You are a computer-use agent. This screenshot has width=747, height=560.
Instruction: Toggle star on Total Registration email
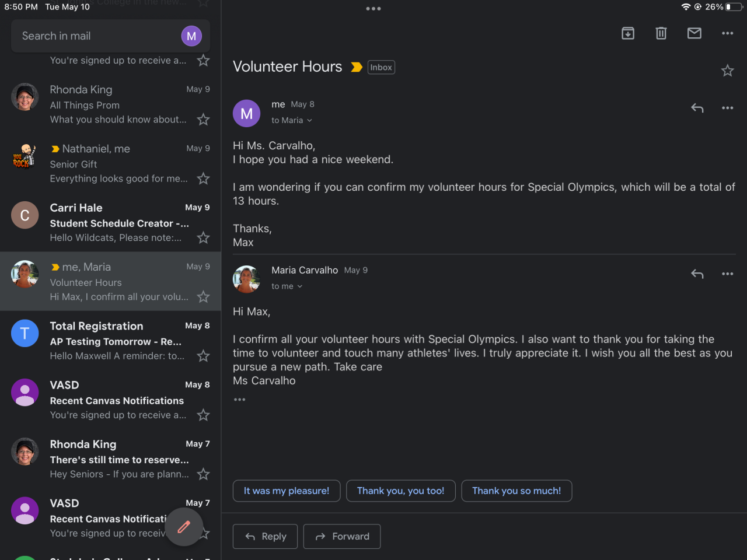[x=203, y=356]
